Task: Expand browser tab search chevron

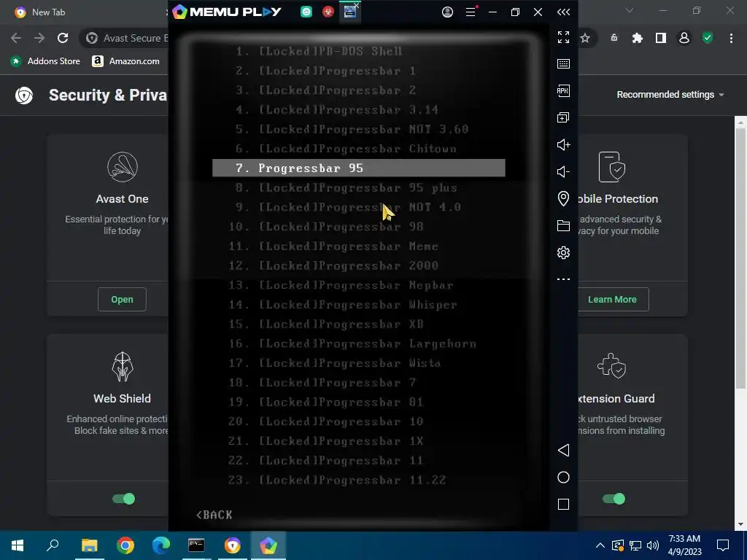Action: coord(630,10)
